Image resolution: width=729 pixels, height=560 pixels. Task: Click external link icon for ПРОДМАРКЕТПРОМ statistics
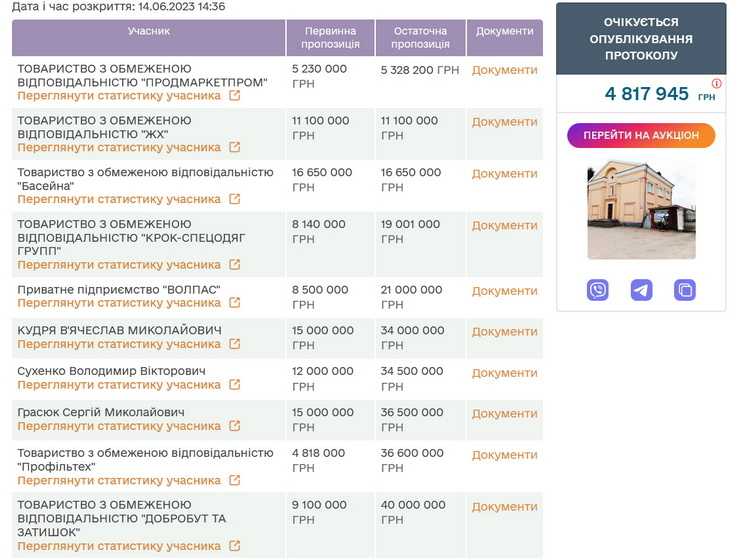click(235, 96)
